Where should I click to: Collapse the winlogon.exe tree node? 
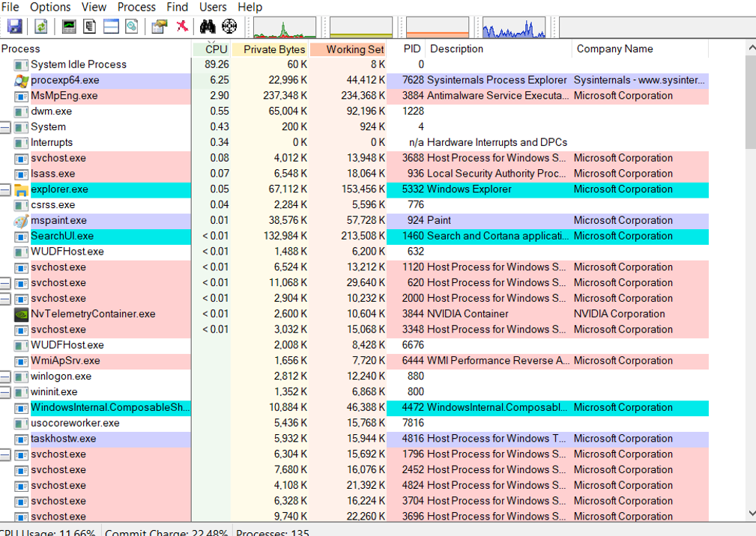pyautogui.click(x=4, y=377)
